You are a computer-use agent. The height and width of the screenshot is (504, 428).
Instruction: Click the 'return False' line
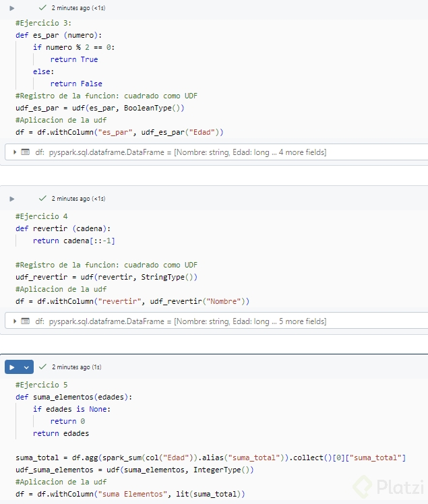pos(76,84)
